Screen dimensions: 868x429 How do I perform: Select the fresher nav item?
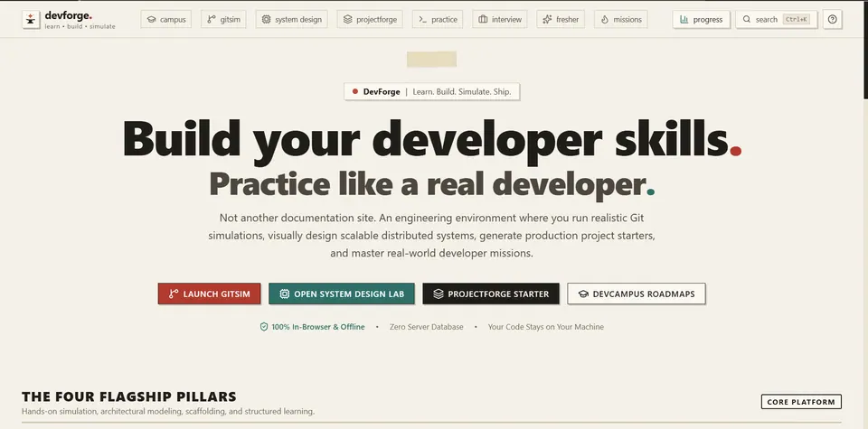click(x=561, y=19)
